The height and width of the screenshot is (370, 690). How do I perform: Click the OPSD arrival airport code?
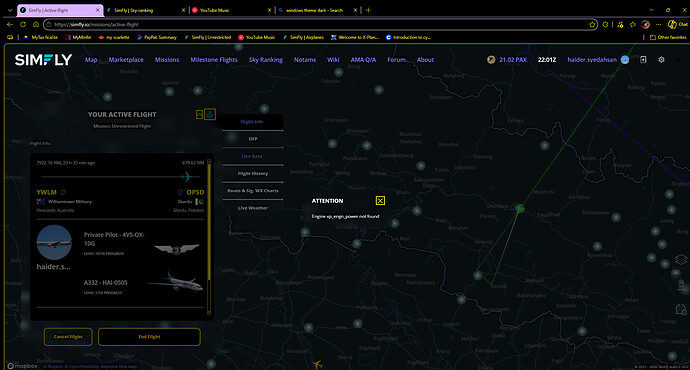(195, 192)
